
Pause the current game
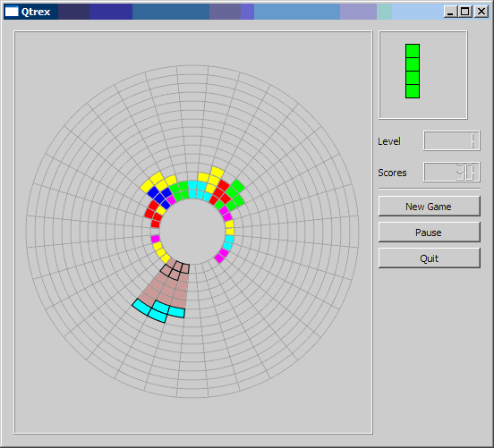pos(429,232)
